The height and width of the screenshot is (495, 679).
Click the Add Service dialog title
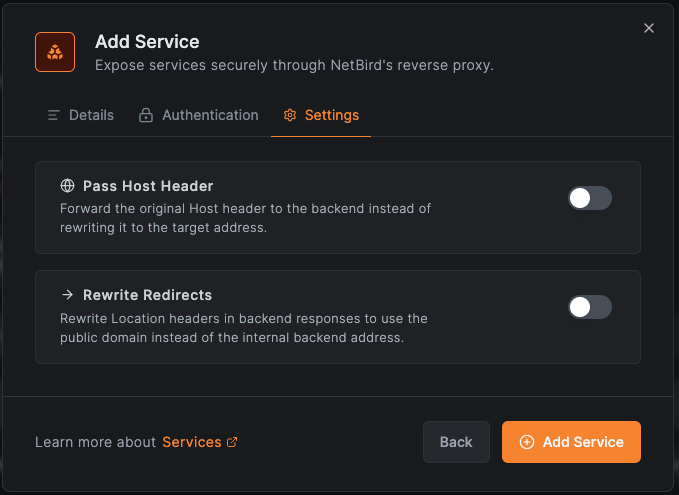147,42
